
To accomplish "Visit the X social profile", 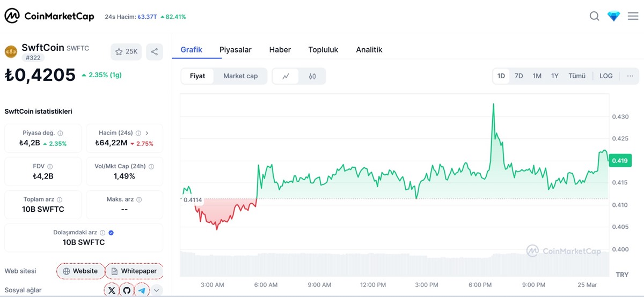I will (111, 290).
